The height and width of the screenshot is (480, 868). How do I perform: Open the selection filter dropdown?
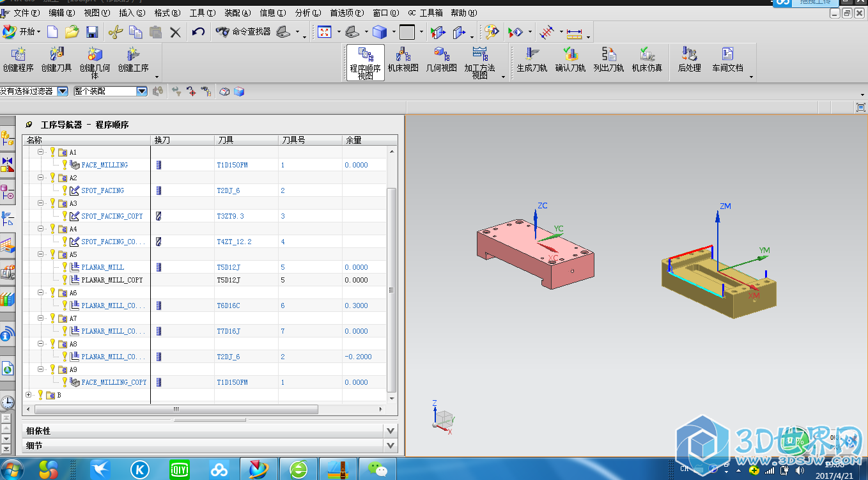(x=62, y=91)
